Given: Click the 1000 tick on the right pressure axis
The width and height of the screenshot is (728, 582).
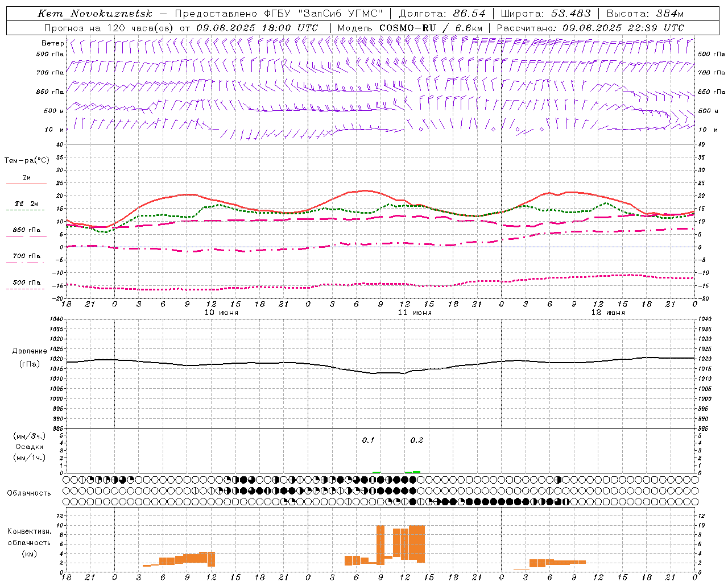Looking at the screenshot, I should point(704,399).
